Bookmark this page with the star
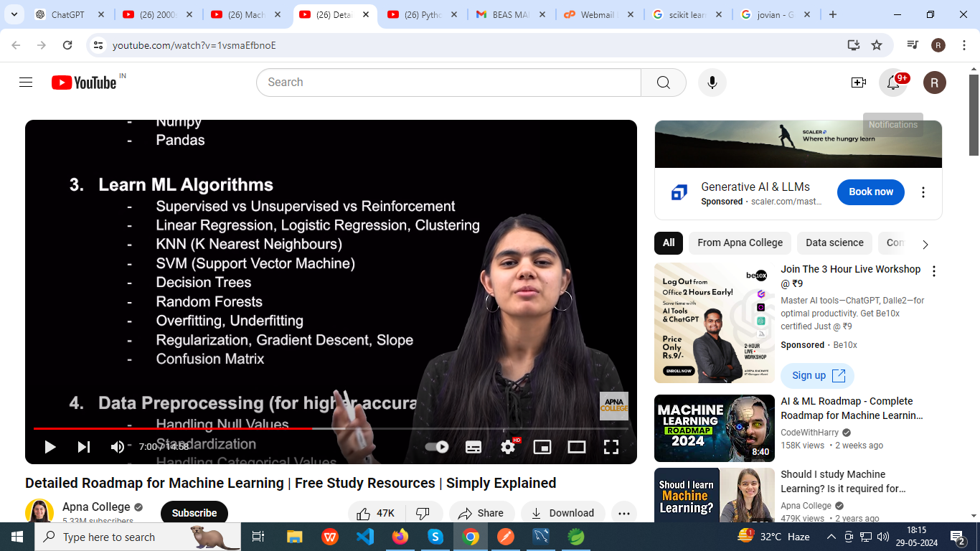 click(x=877, y=45)
